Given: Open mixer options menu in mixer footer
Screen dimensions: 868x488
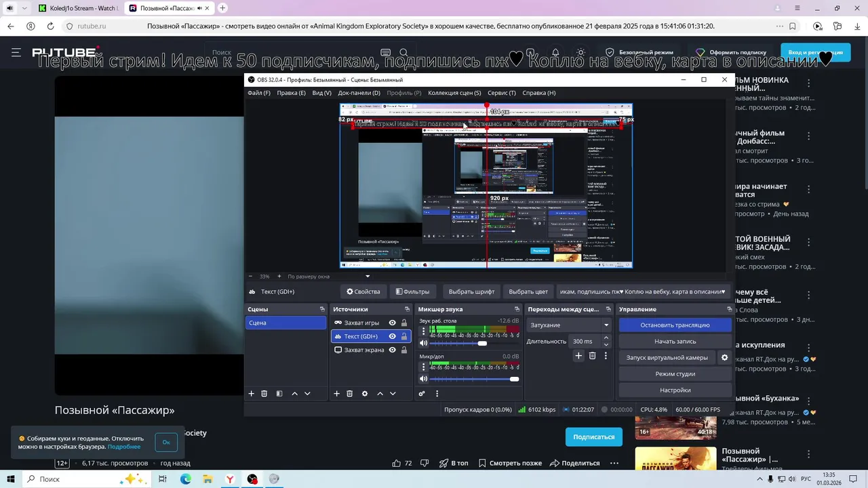Looking at the screenshot, I should click(437, 394).
